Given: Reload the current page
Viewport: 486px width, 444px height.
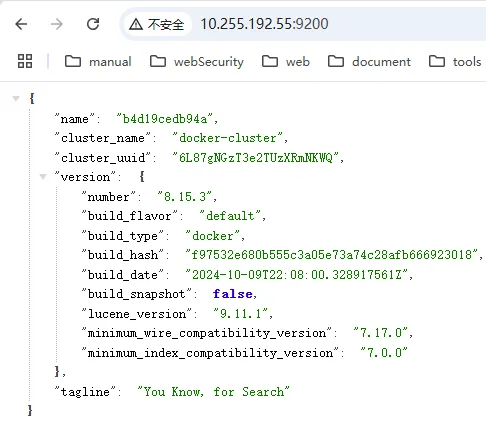Looking at the screenshot, I should [93, 24].
